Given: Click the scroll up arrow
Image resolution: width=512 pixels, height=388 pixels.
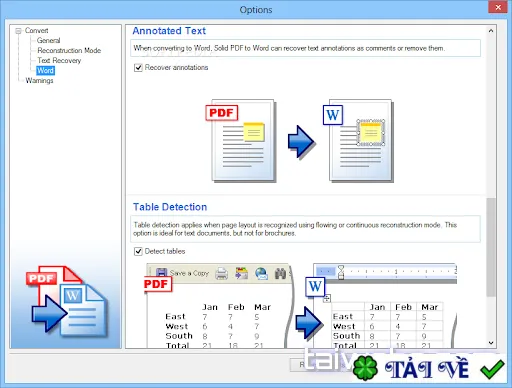Looking at the screenshot, I should click(x=491, y=31).
